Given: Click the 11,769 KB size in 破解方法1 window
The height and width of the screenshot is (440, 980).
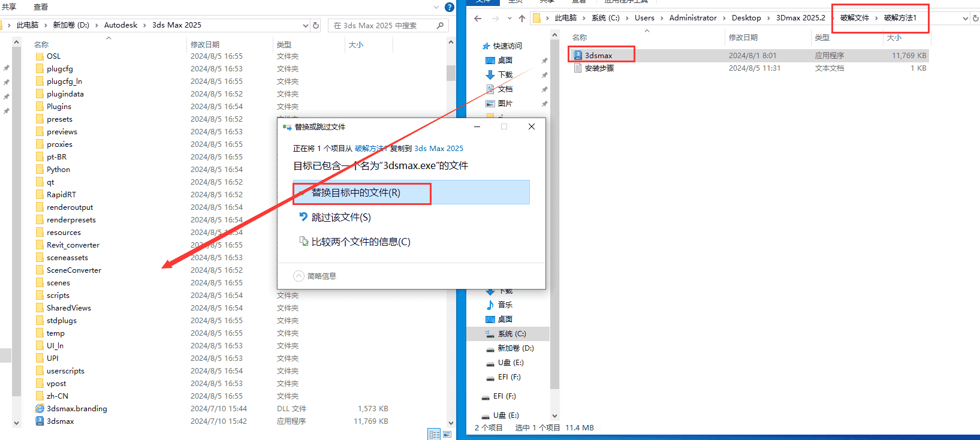Looking at the screenshot, I should tap(909, 55).
